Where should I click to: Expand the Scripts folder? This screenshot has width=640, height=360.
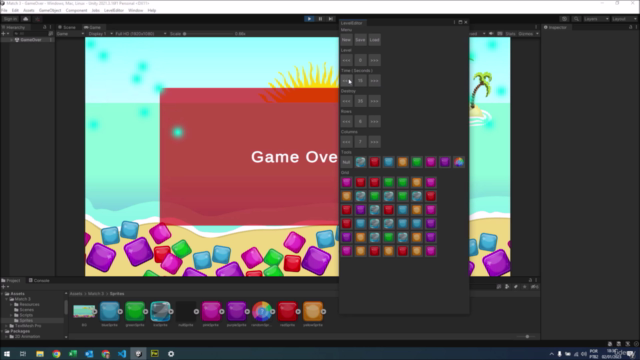tap(11, 315)
